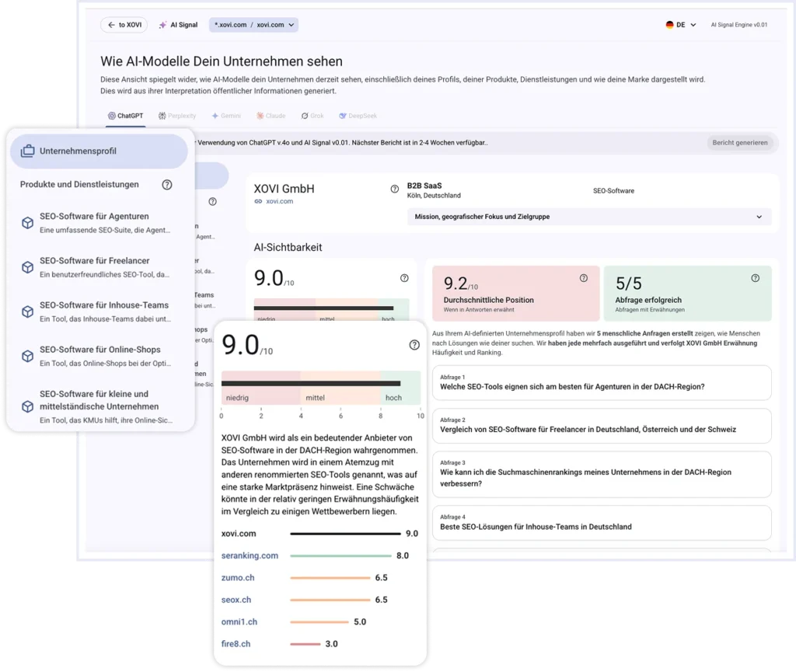Click help icon in Durchschnittliche Position card

[584, 278]
